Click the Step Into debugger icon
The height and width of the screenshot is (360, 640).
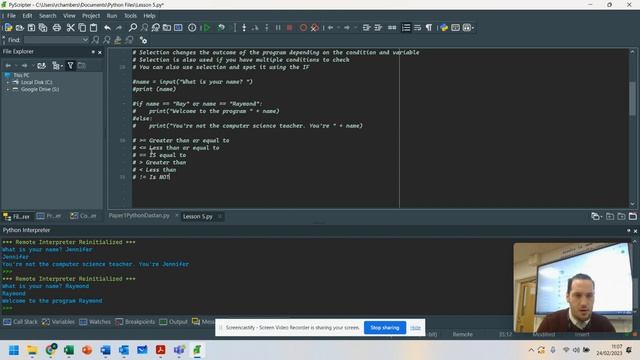(244, 28)
